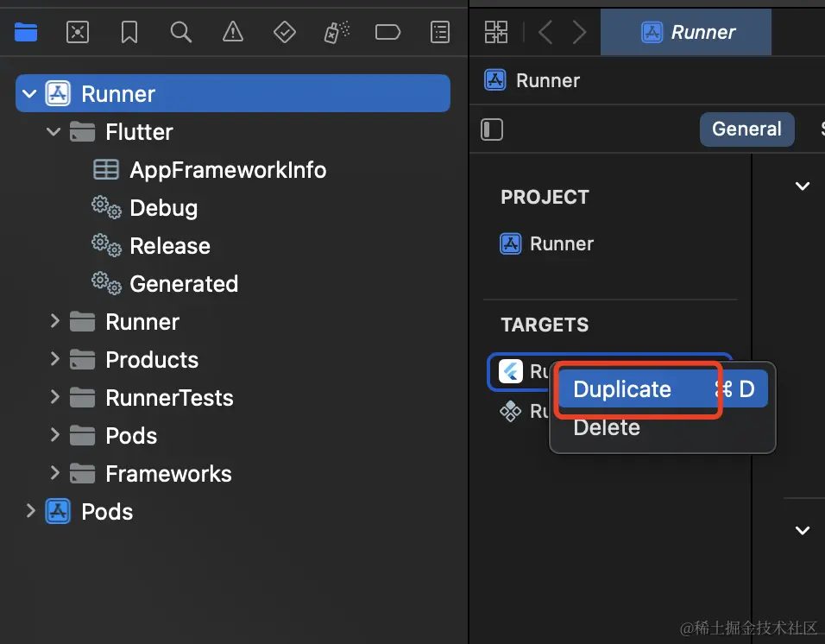Choose Duplicate from the context menu
Viewport: 825px width, 644px height.
click(x=663, y=389)
